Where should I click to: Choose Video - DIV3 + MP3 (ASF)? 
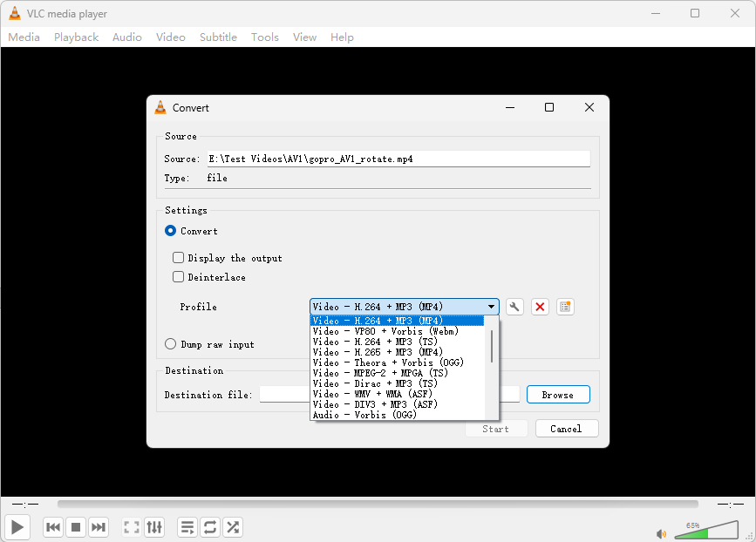click(x=398, y=404)
